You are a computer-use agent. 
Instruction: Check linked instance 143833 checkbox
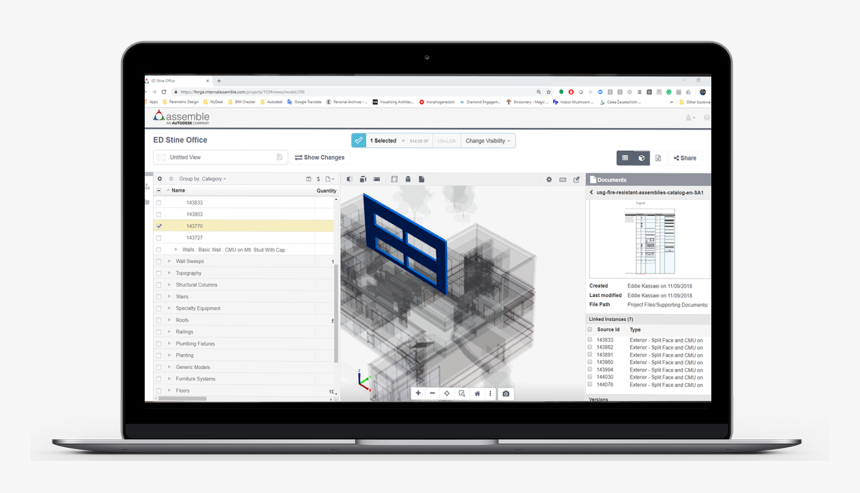click(590, 340)
